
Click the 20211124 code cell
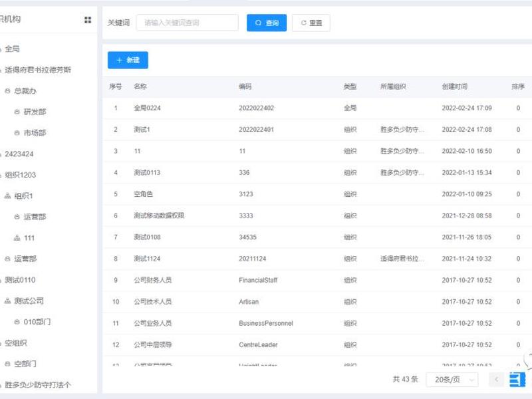(x=253, y=259)
